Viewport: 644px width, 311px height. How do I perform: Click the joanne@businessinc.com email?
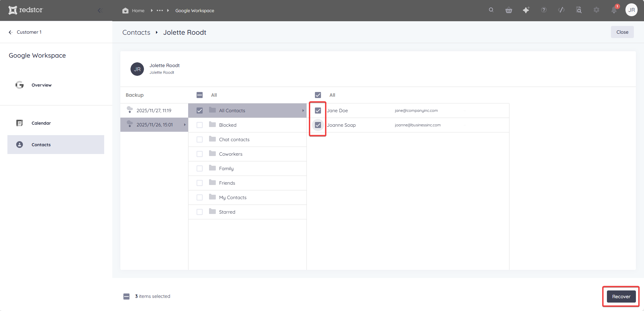point(417,125)
